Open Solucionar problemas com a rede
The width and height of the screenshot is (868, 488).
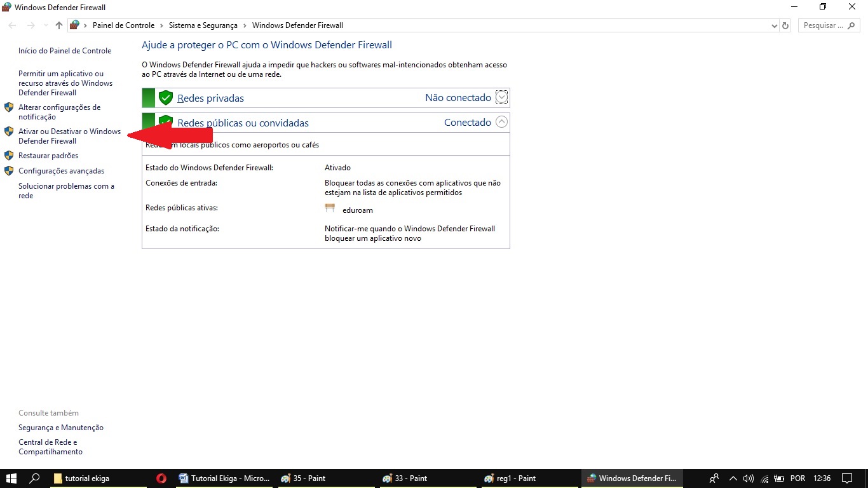click(66, 191)
